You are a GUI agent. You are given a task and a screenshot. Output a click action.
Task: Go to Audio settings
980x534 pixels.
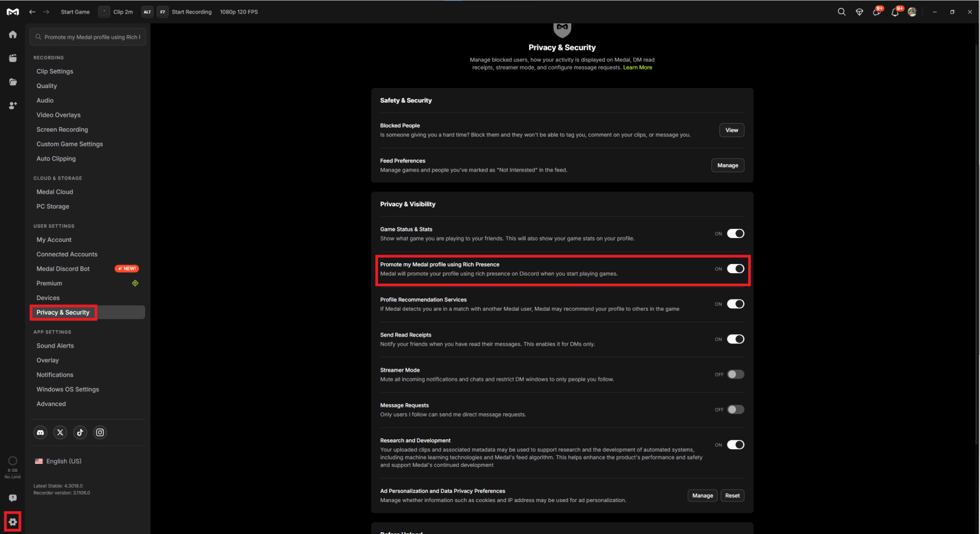click(45, 100)
